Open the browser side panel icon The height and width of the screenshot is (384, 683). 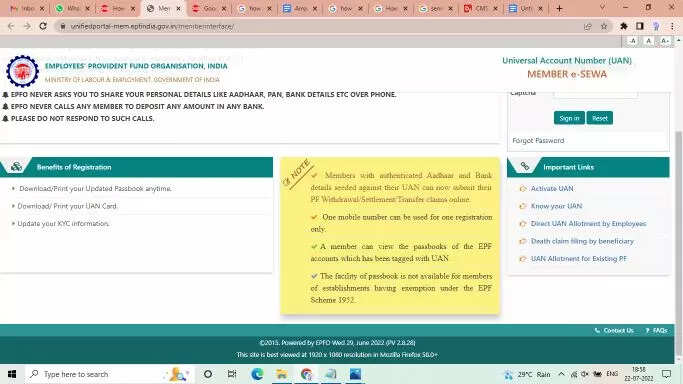pyautogui.click(x=640, y=26)
